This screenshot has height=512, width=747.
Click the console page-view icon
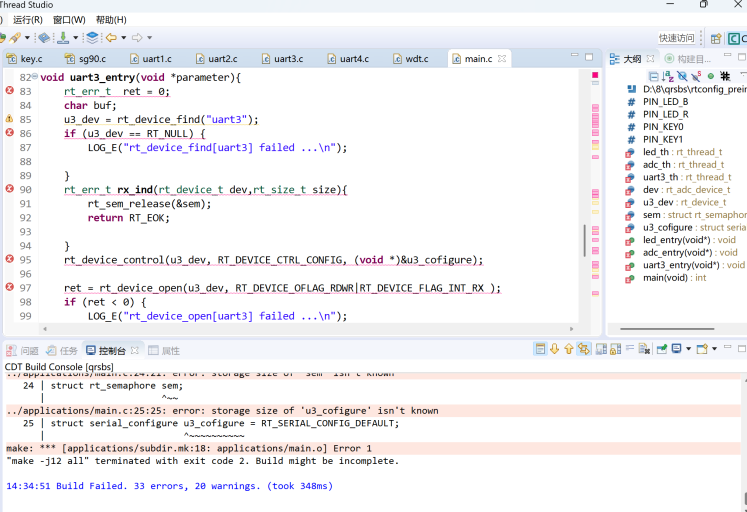(x=540, y=349)
